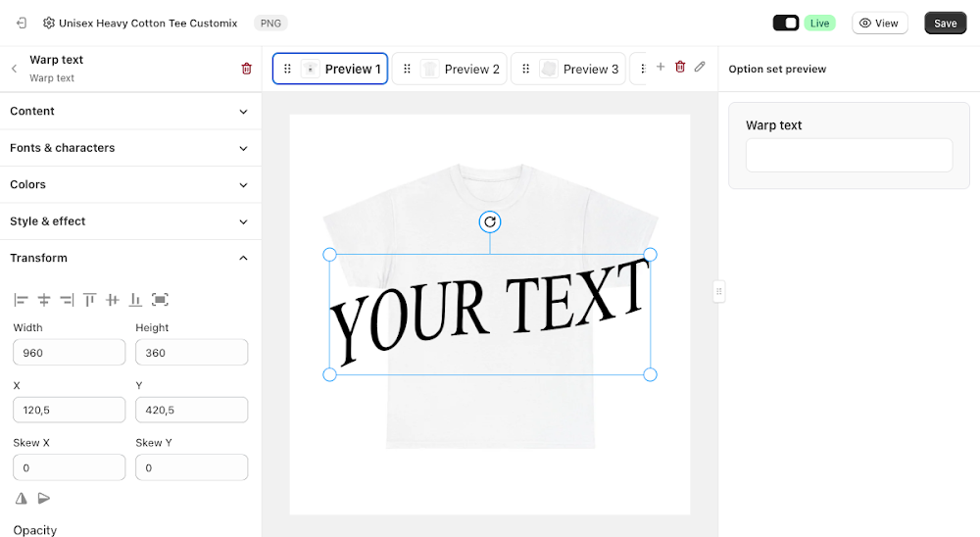Go back using the Warp text chevron
The image size is (980, 537).
pyautogui.click(x=14, y=69)
